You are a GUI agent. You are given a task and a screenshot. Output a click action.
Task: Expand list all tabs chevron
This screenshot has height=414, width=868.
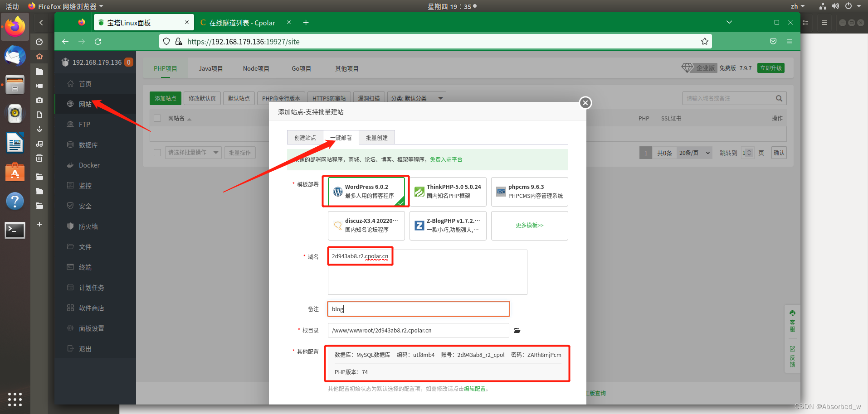[x=729, y=22]
